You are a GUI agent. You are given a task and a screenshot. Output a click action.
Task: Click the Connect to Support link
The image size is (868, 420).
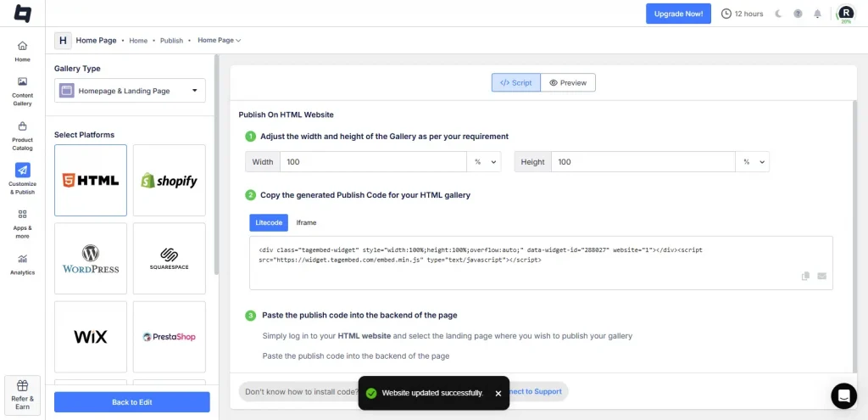[x=534, y=391]
